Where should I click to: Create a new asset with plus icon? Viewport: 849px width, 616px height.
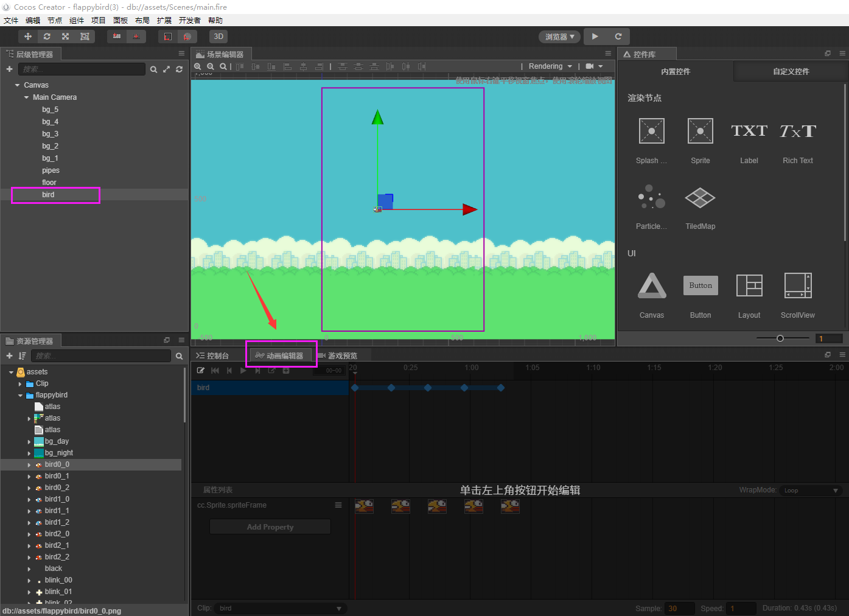point(9,356)
